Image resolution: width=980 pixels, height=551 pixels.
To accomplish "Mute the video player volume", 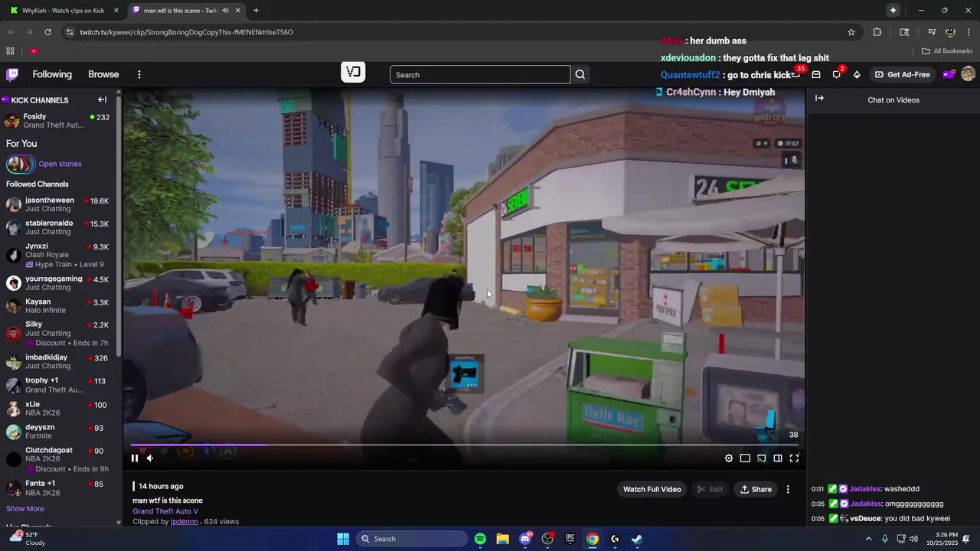I will pos(150,458).
